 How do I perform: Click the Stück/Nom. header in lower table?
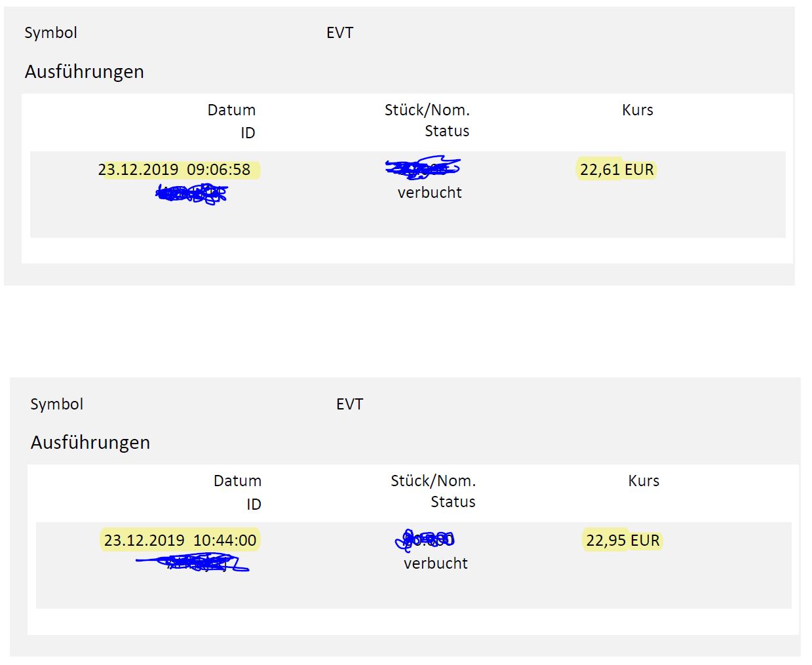(433, 481)
